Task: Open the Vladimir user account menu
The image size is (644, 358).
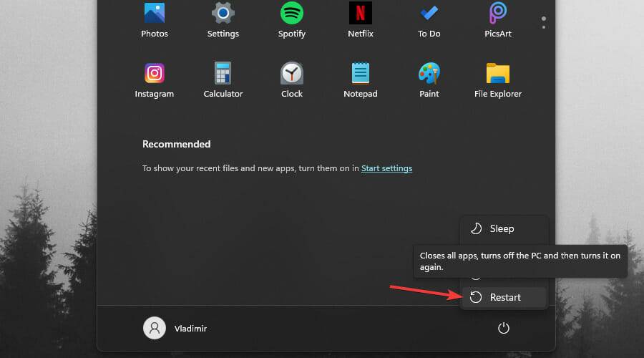Action: click(176, 328)
